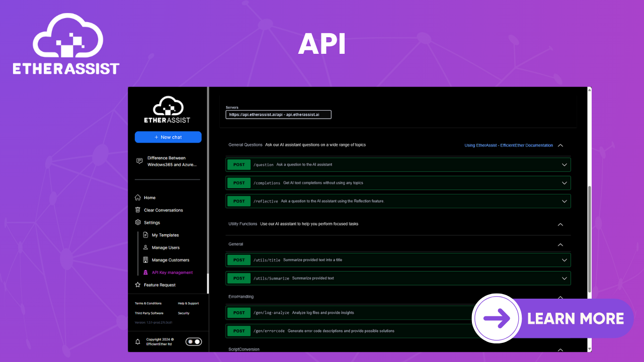The height and width of the screenshot is (362, 644).
Task: Click the POST badge for /gen/errorcode
Action: tap(239, 331)
